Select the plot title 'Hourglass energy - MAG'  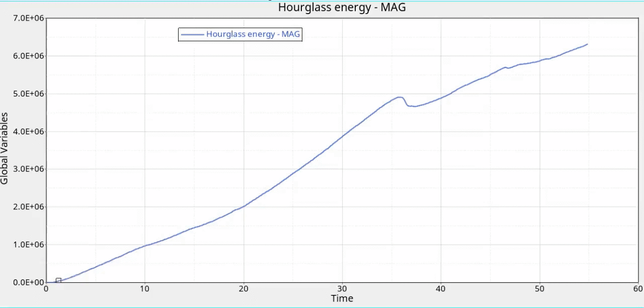342,8
